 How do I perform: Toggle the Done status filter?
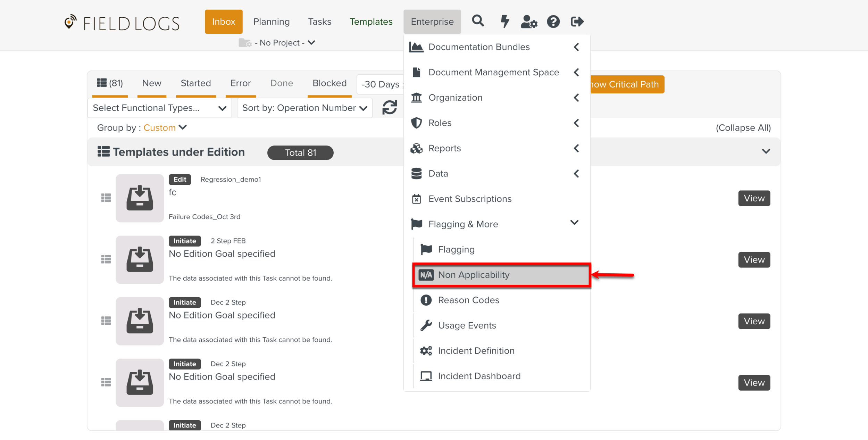coord(281,83)
